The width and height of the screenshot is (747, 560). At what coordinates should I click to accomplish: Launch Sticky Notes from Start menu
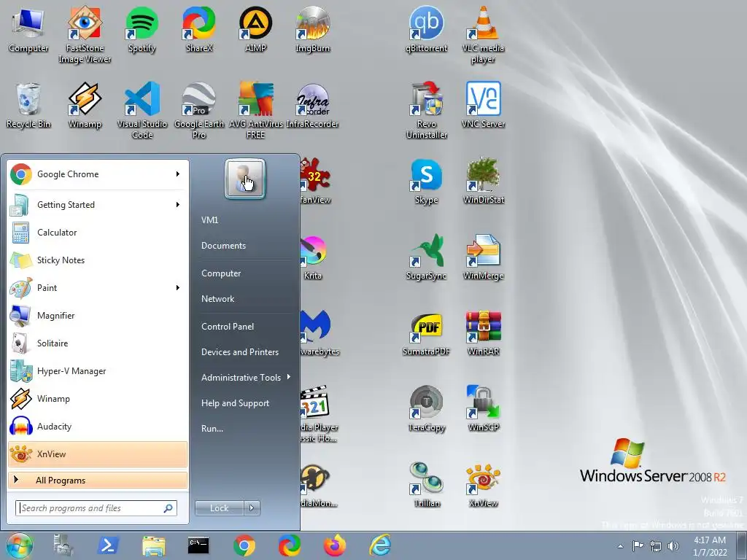click(98, 260)
